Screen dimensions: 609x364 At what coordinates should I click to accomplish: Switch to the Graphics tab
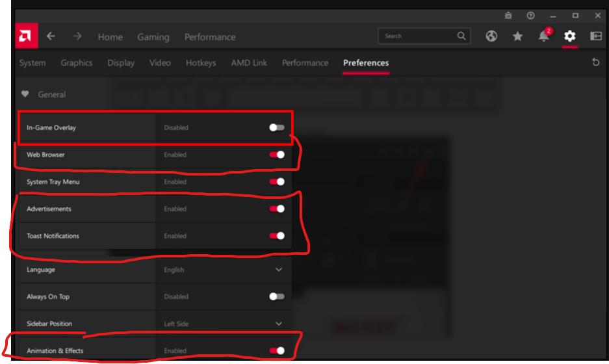[77, 63]
